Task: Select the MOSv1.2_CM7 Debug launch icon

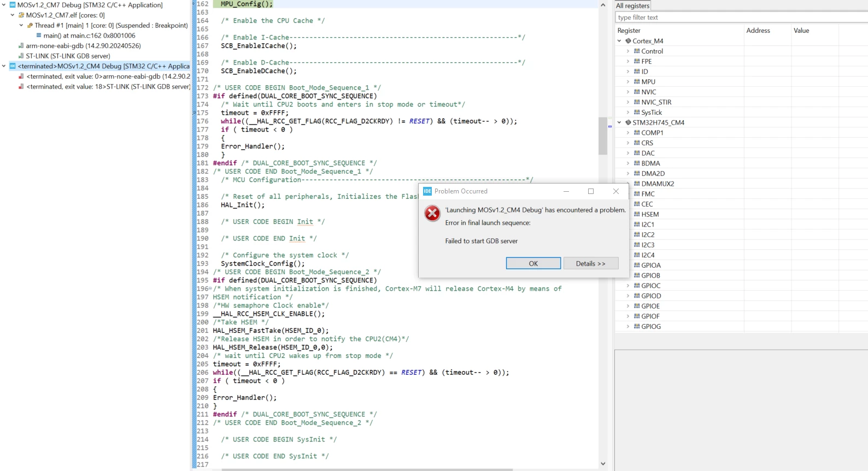Action: coord(12,5)
